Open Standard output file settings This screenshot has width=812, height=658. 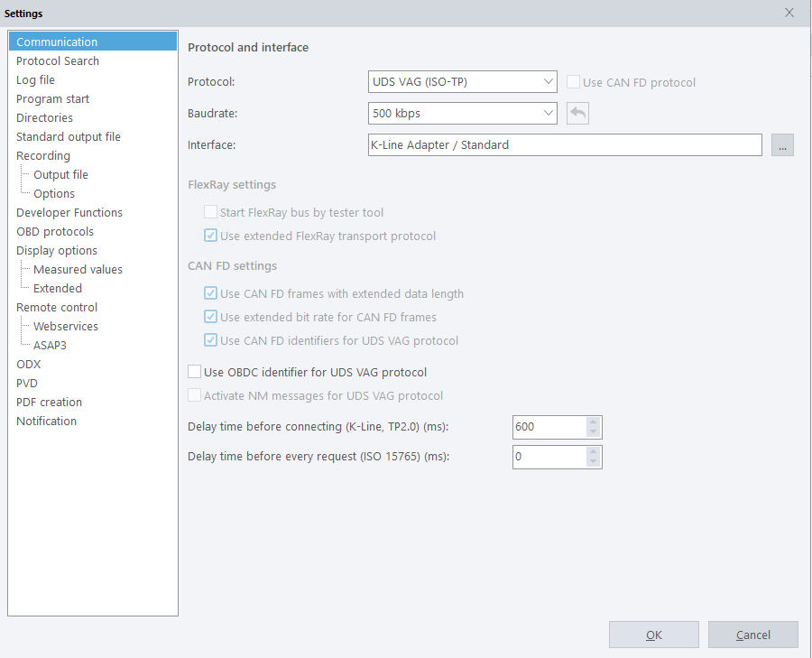(x=69, y=137)
